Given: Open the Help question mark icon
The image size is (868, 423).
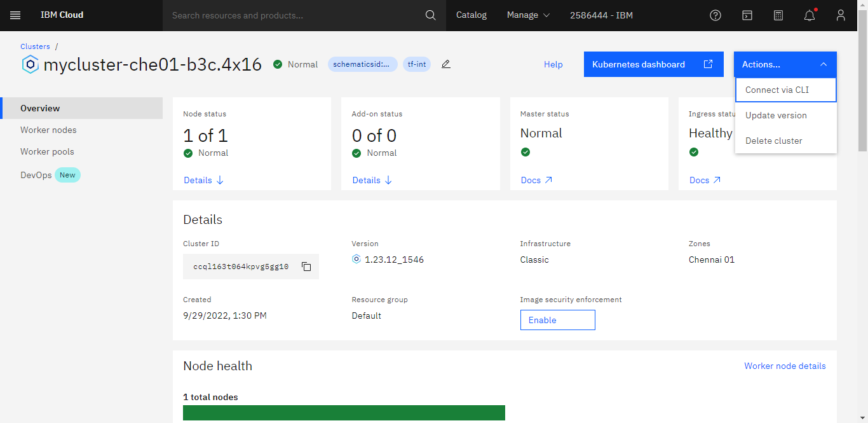Looking at the screenshot, I should click(715, 15).
